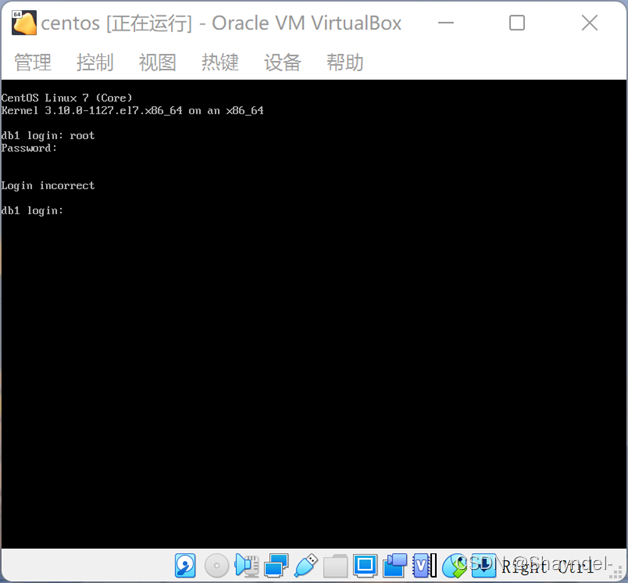Open the 设备 menu

tap(283, 62)
